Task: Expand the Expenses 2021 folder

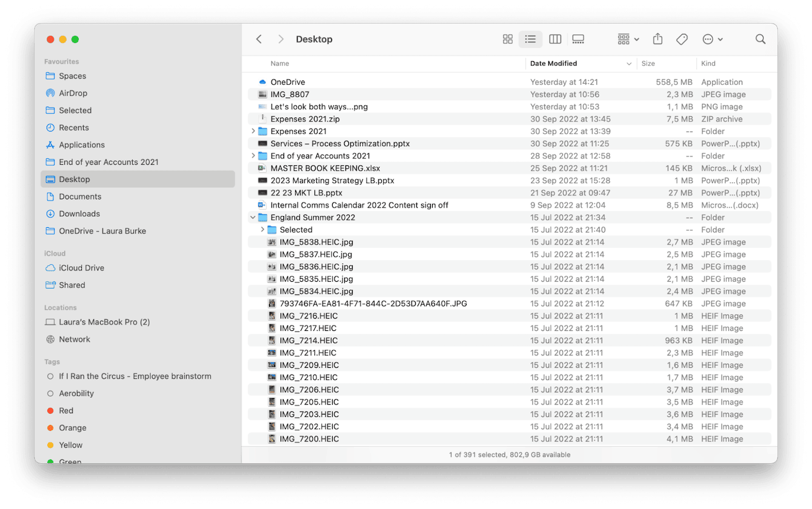Action: click(255, 131)
